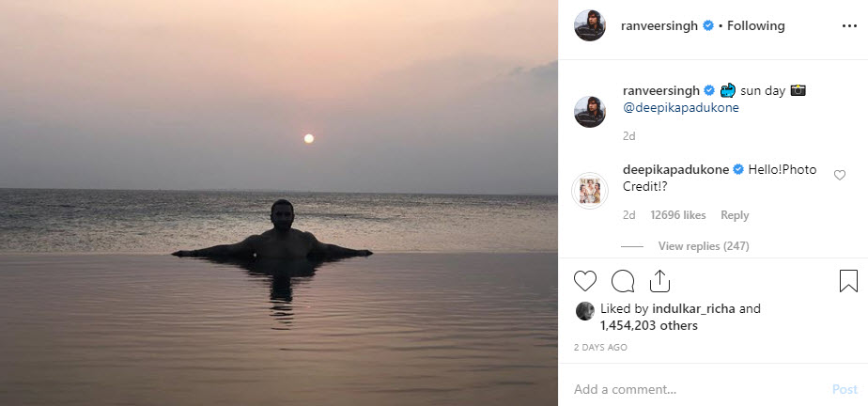The image size is (868, 406).
Task: Share the post with the share icon
Action: 659,280
